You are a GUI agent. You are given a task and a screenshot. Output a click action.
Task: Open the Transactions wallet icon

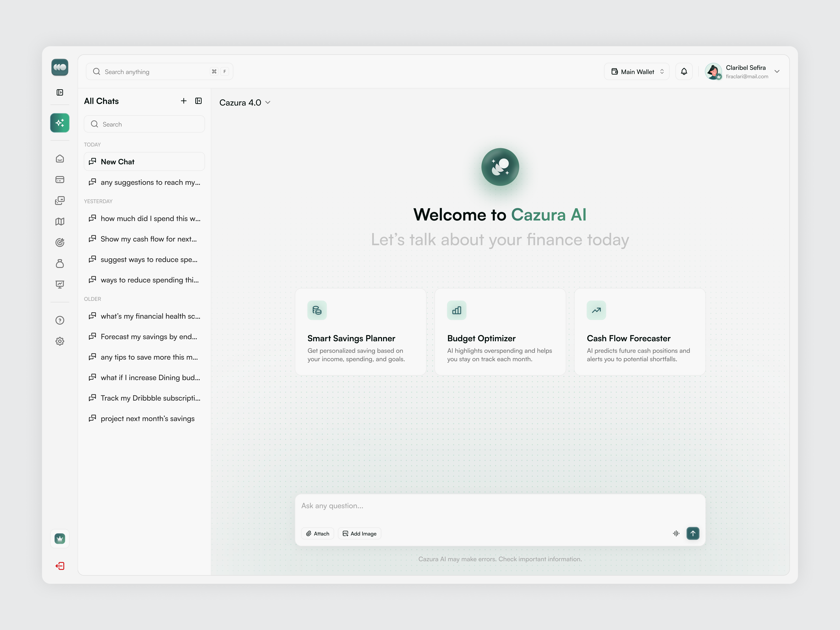point(60,201)
